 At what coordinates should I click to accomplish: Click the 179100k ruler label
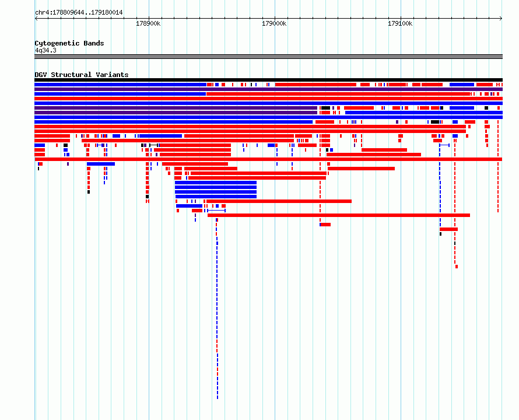point(400,23)
